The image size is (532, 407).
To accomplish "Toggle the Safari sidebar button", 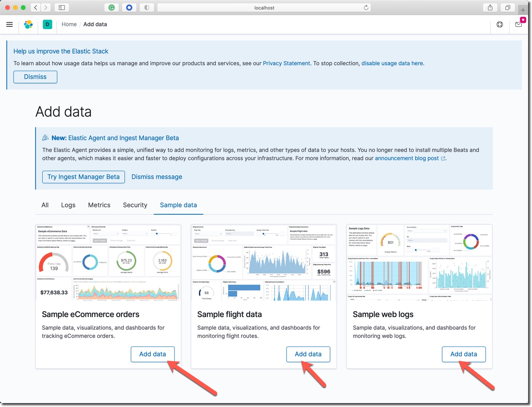I will tap(62, 7).
